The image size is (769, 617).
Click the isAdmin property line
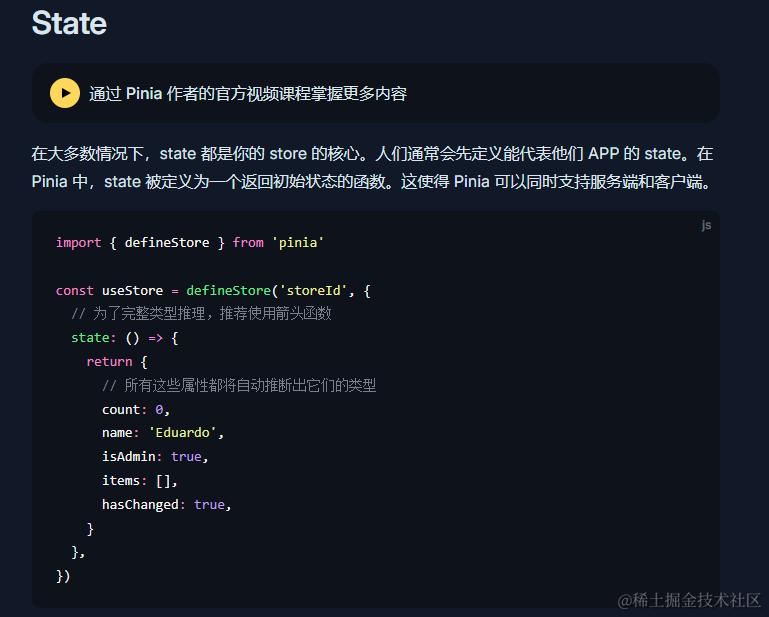pyautogui.click(x=154, y=456)
